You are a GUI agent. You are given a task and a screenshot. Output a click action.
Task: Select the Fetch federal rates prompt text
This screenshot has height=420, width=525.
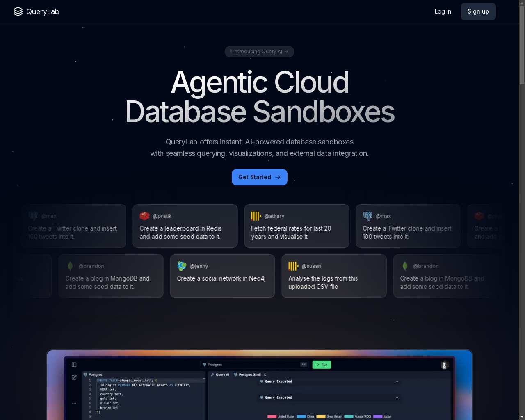point(291,233)
